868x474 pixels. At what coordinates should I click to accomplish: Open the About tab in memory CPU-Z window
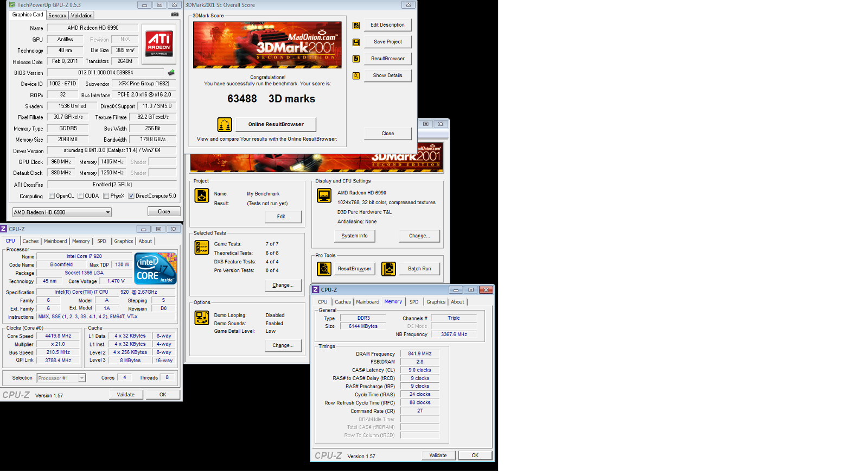pos(457,302)
